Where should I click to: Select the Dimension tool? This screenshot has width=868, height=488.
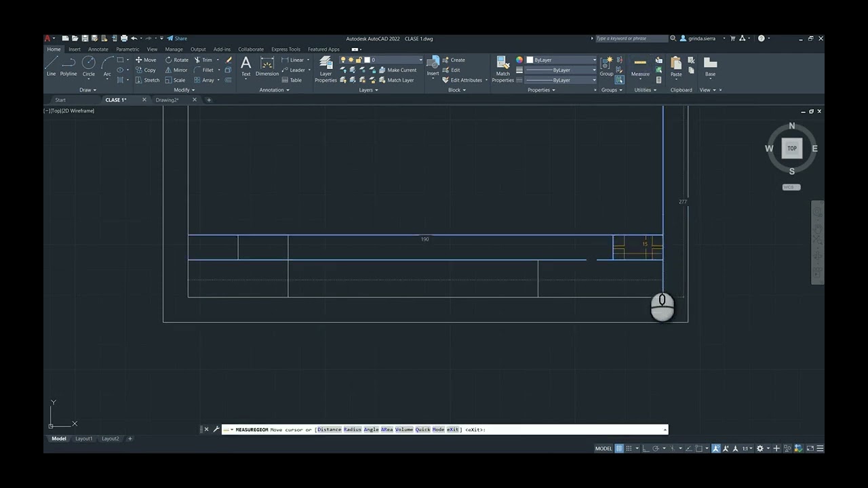267,66
